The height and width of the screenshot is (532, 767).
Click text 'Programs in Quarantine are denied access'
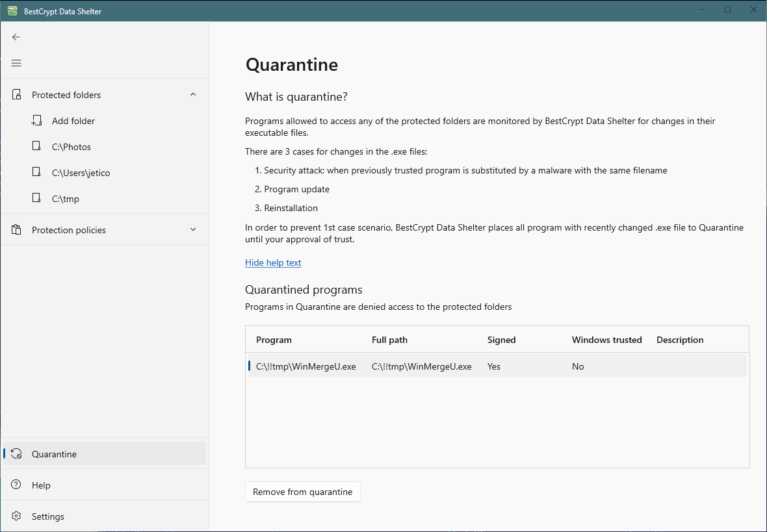[378, 307]
